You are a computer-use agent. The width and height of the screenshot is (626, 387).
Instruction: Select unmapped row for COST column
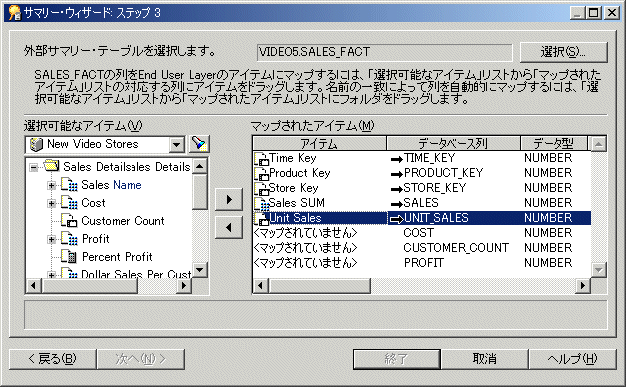coord(422,233)
